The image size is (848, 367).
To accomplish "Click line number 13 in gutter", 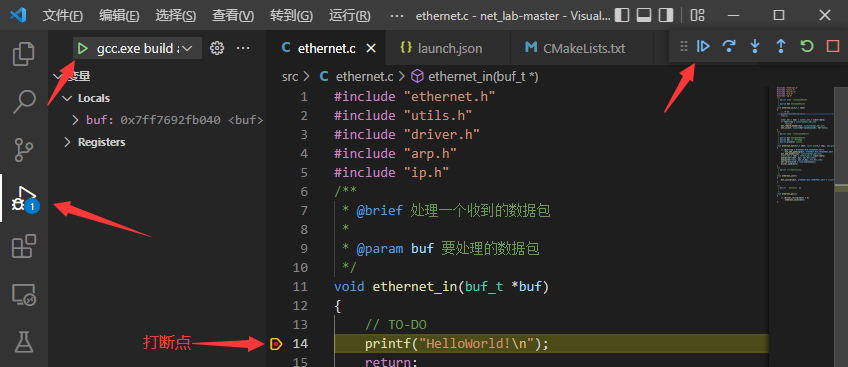I will (x=300, y=324).
